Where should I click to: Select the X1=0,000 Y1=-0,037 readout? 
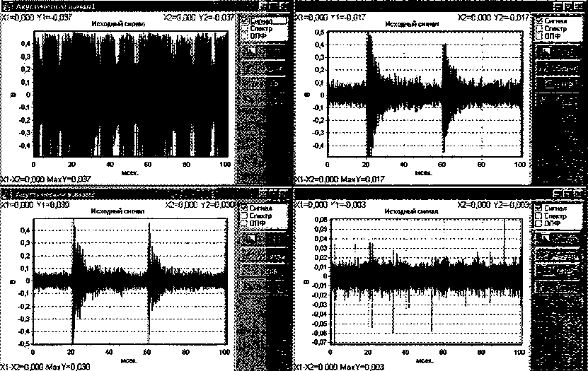coord(36,17)
